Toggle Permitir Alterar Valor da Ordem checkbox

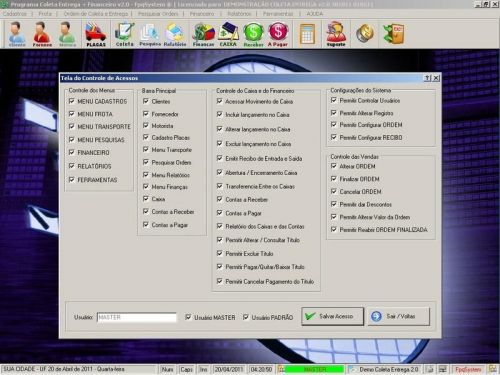point(334,217)
